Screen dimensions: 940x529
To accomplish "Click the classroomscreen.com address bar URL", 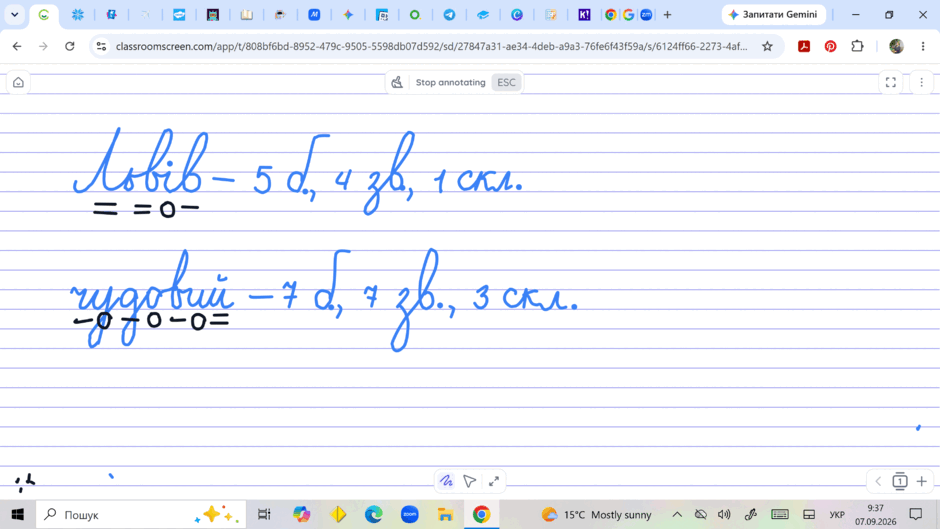I will coord(432,46).
